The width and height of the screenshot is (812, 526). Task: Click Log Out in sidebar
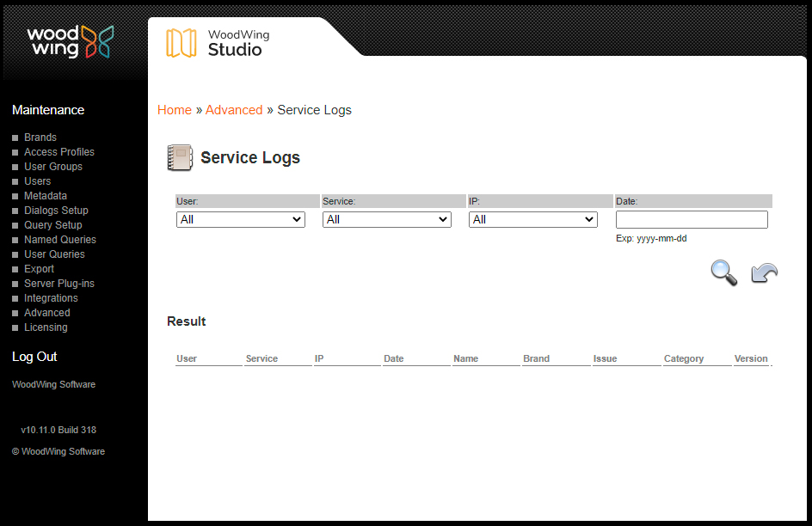(x=34, y=357)
